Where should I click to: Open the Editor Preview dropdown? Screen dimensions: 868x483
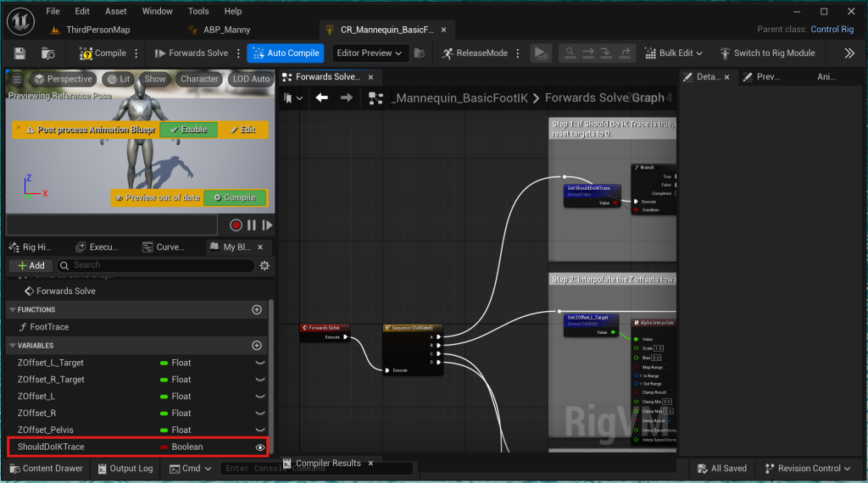(x=370, y=53)
